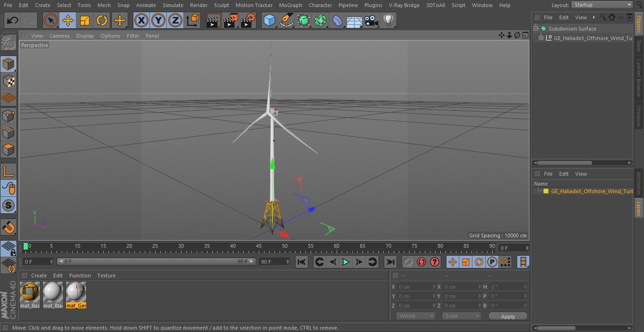Click Object Manager horizontal scrollbar
Screen dimensions: 644x332
(x=582, y=163)
